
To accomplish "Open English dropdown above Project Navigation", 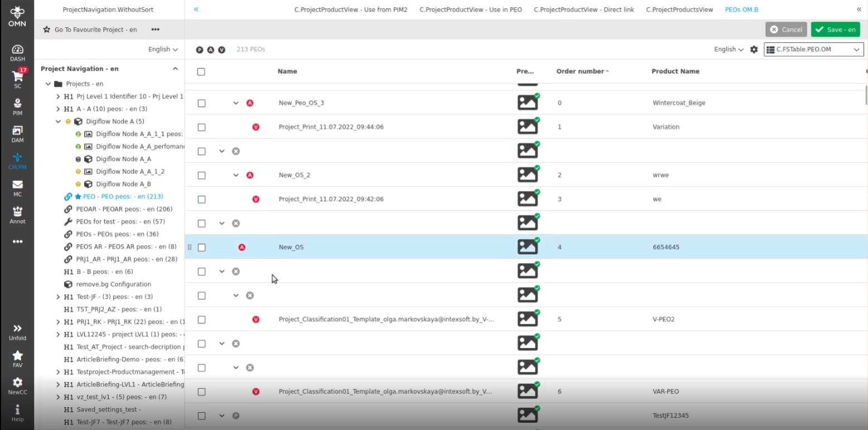I will (163, 49).
